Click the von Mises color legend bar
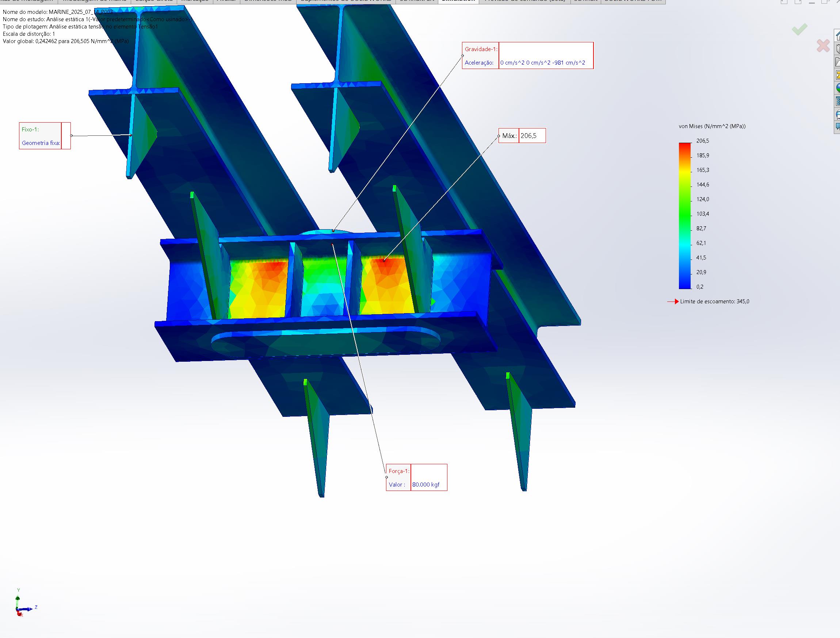 click(685, 215)
